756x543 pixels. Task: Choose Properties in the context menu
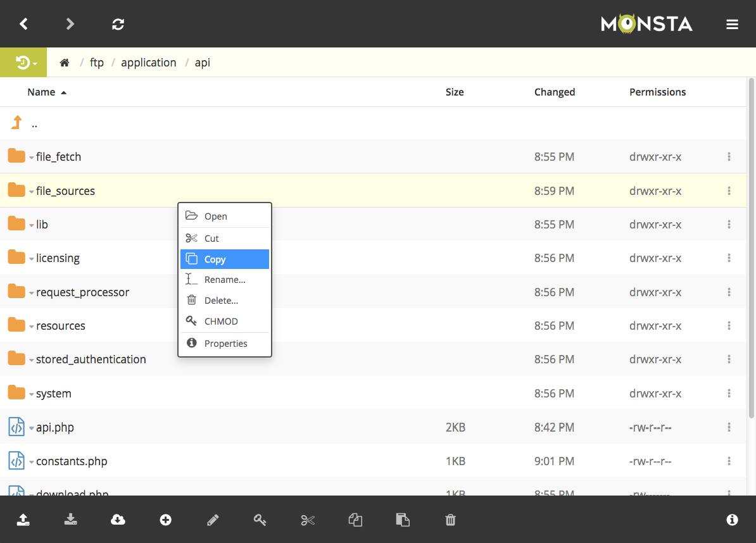tap(225, 344)
